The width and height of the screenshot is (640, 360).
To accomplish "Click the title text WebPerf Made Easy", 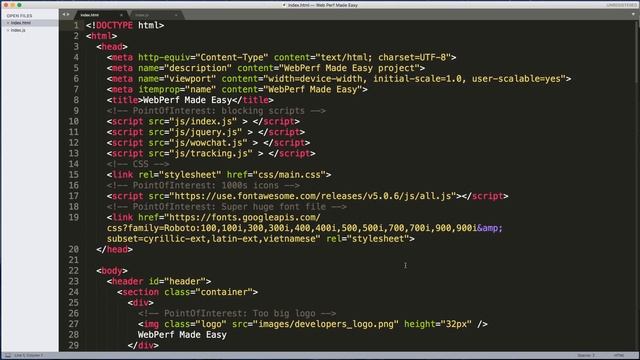I will click(x=187, y=100).
